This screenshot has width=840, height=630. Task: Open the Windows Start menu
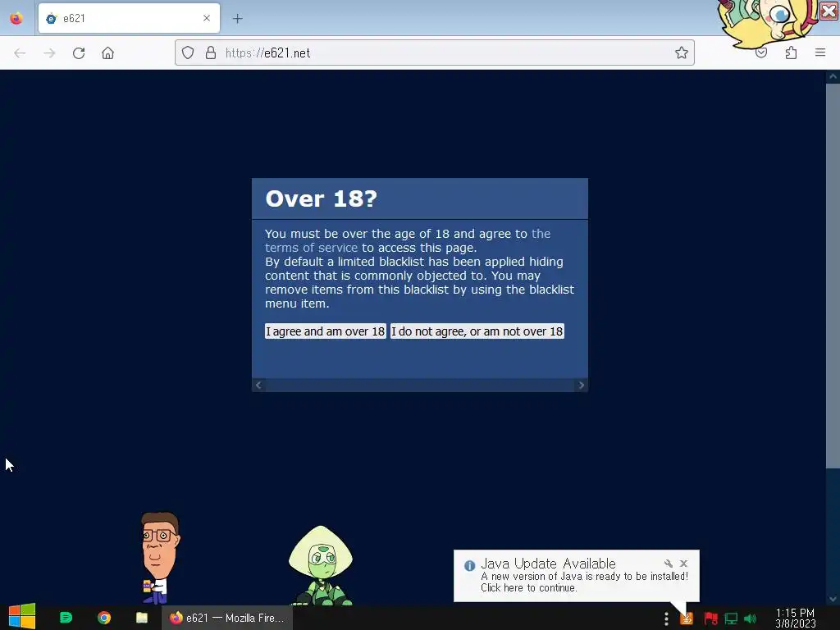tap(22, 617)
